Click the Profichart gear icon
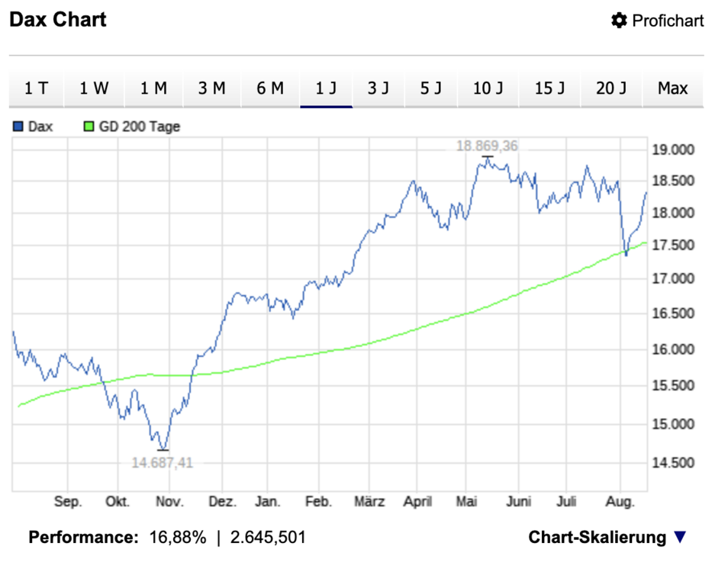This screenshot has height=572, width=728. pos(619,21)
